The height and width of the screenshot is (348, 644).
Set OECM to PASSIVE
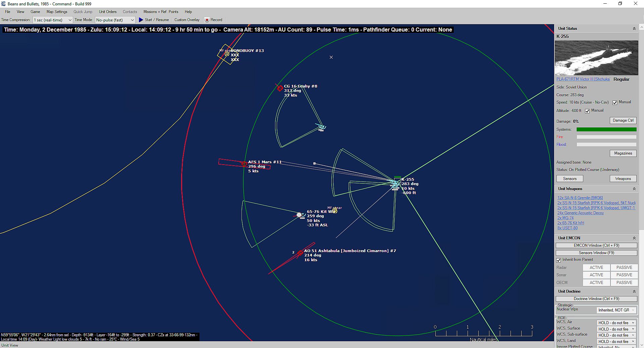[624, 283]
